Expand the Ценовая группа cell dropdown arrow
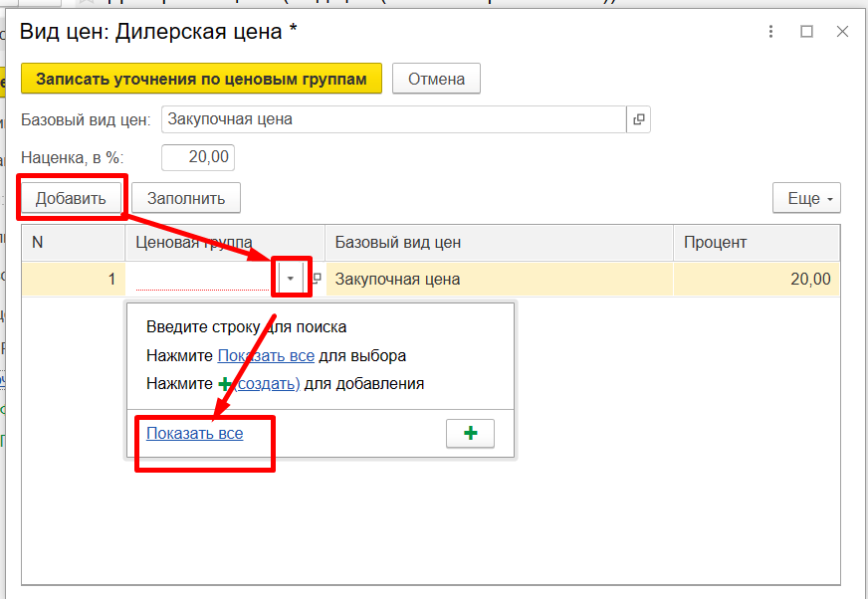Viewport: 868px width, 599px height. click(291, 280)
